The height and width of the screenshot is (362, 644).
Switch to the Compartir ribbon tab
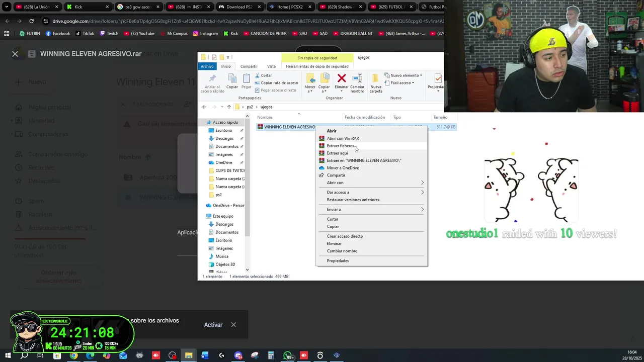coord(249,66)
